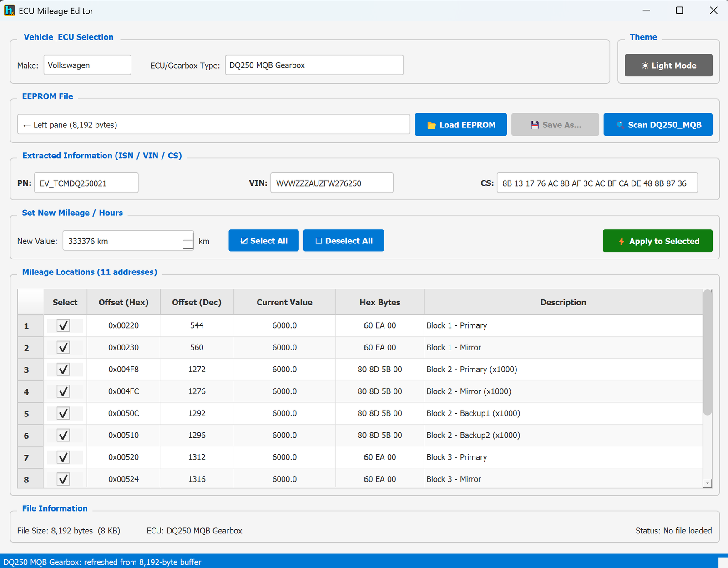This screenshot has width=728, height=568.
Task: Select row header number 5
Action: [x=26, y=414]
